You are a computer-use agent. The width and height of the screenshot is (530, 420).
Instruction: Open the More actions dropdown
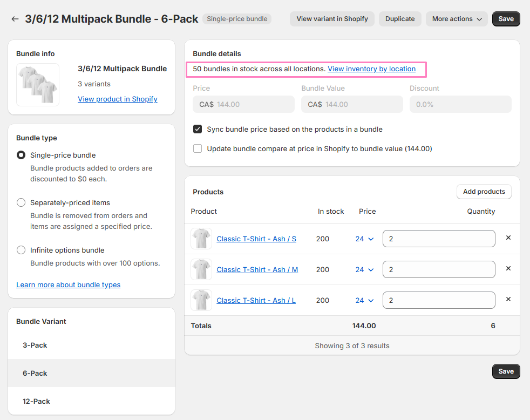[x=457, y=19]
